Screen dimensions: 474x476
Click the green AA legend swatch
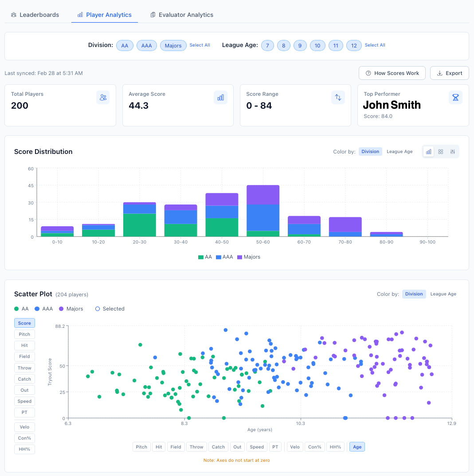click(x=16, y=308)
